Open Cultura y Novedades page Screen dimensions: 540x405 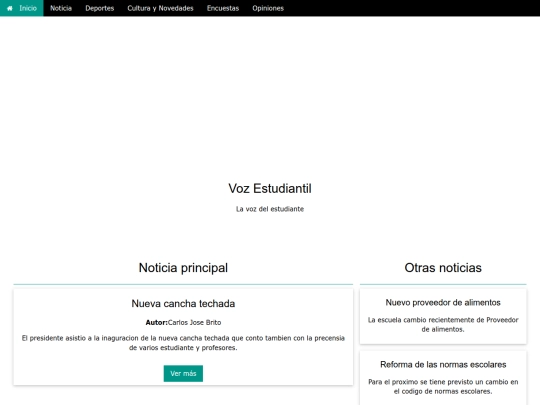coord(160,8)
